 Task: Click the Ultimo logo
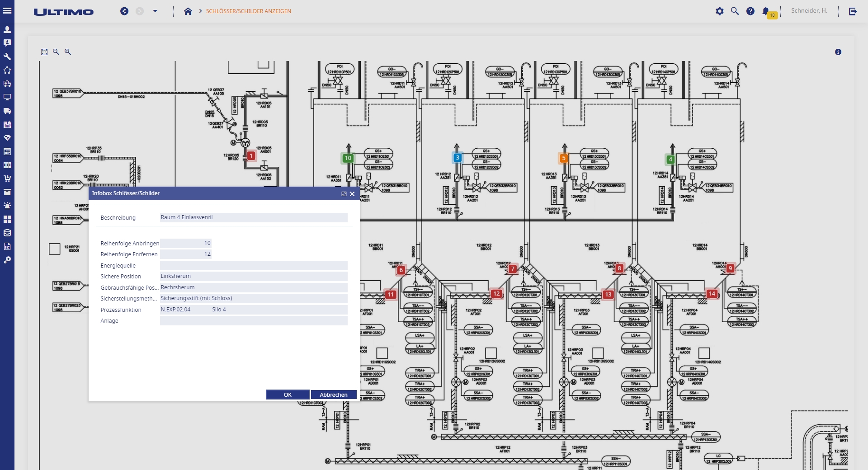[64, 12]
